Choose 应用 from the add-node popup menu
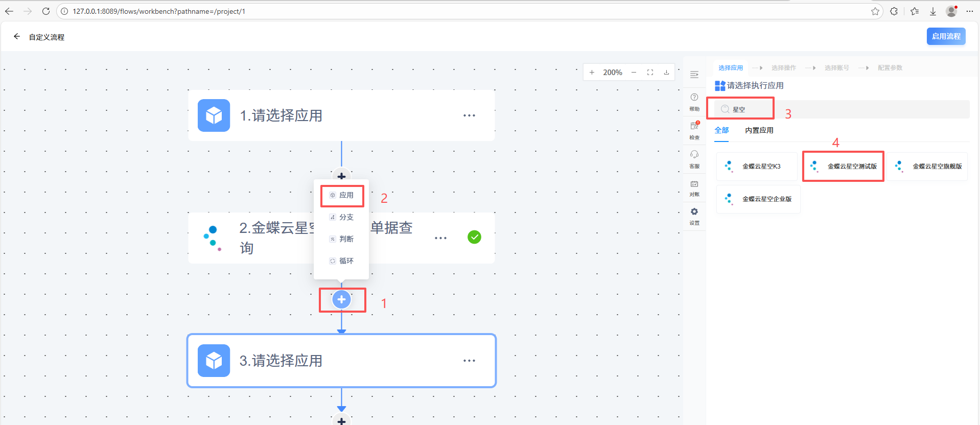 [342, 196]
